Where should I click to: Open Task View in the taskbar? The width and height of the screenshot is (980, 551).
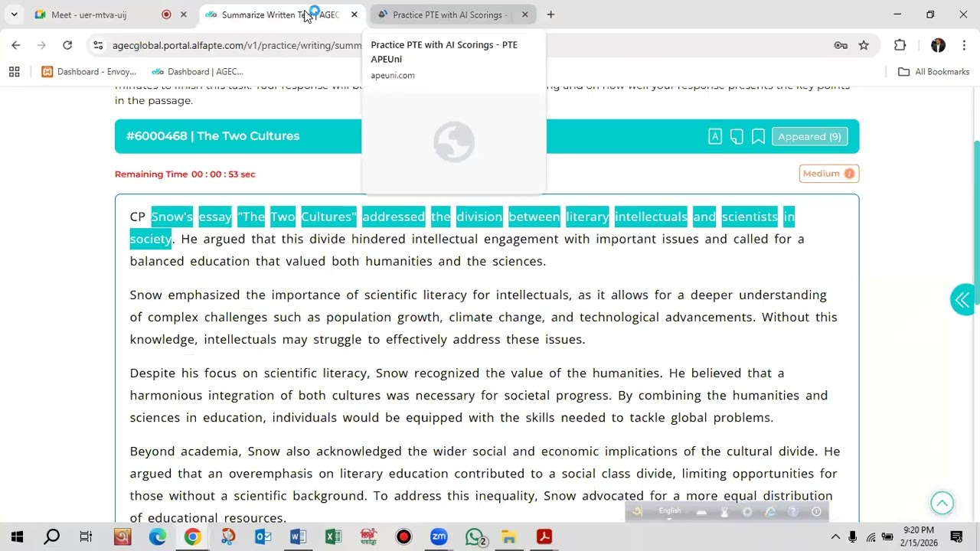pos(86,536)
